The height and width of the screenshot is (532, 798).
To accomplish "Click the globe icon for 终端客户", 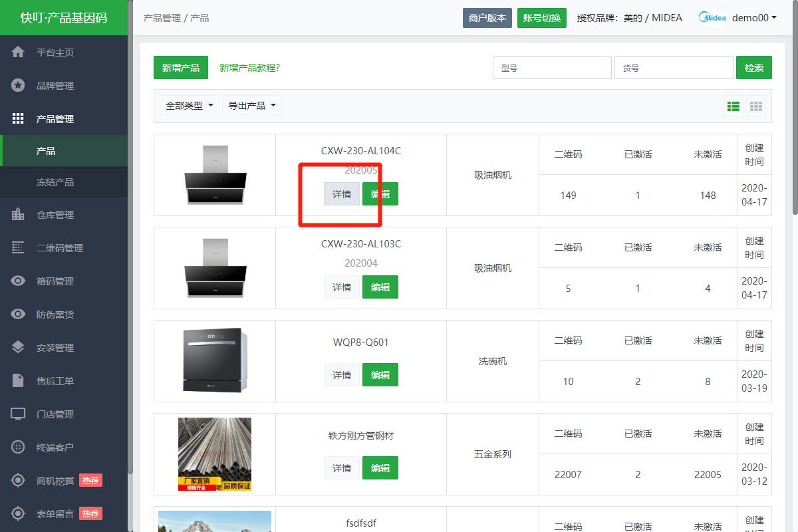I will [x=18, y=447].
